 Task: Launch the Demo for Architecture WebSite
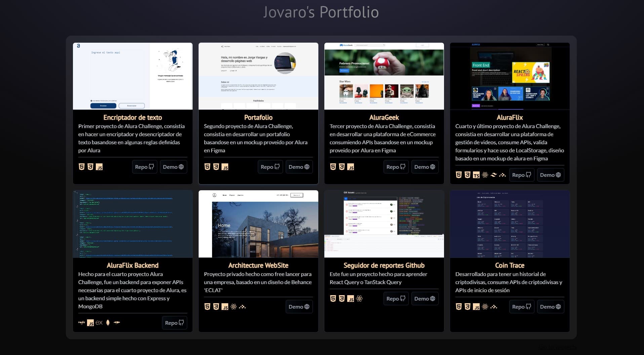coord(299,307)
